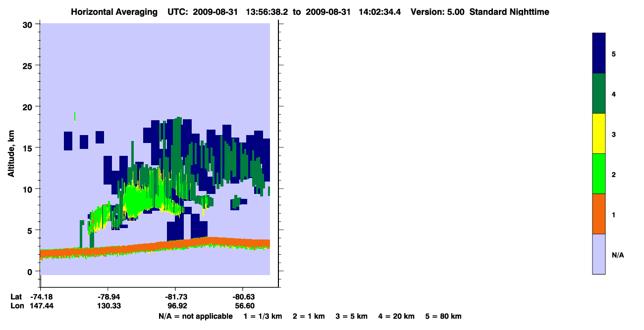
Task: Click the '5 = 80 km' legend text
Action: pyautogui.click(x=443, y=316)
